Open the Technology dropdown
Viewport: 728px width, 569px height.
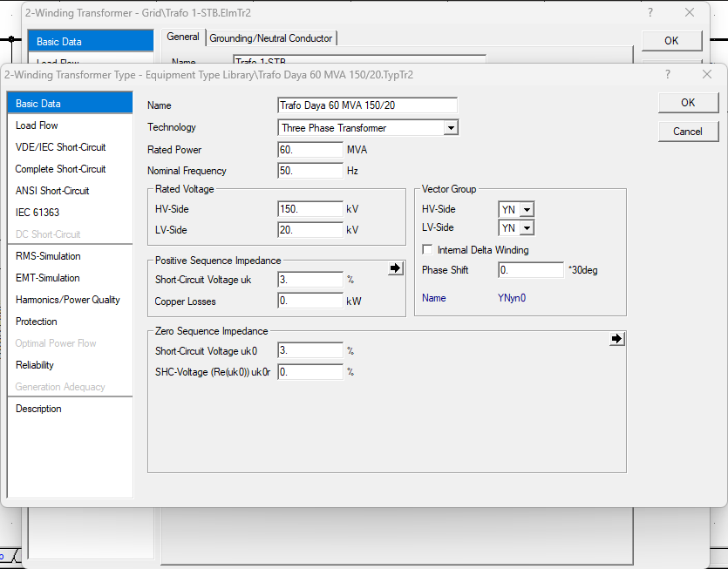450,128
